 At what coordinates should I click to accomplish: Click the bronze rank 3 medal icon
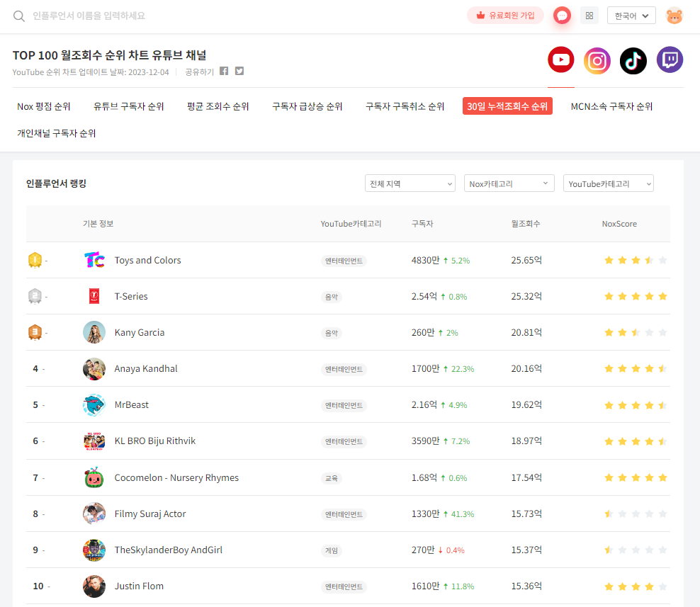[x=35, y=332]
